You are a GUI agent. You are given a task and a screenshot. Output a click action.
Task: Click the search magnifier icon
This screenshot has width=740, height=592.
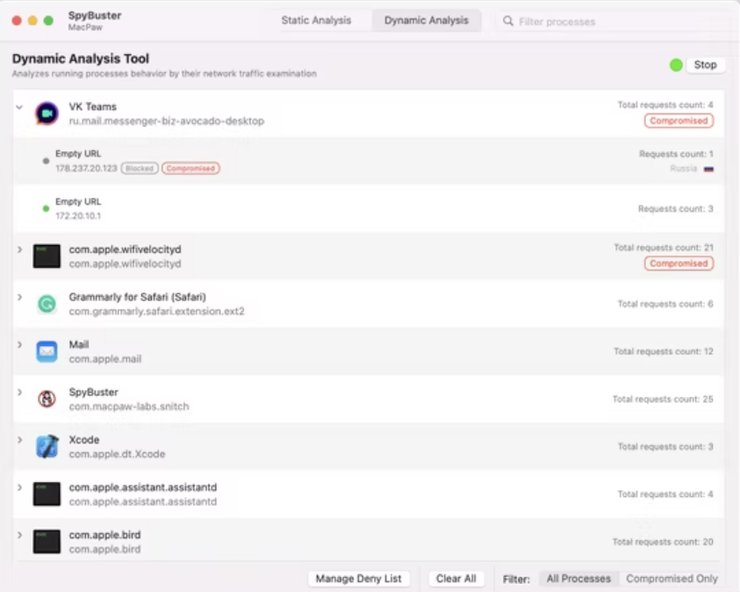point(510,21)
